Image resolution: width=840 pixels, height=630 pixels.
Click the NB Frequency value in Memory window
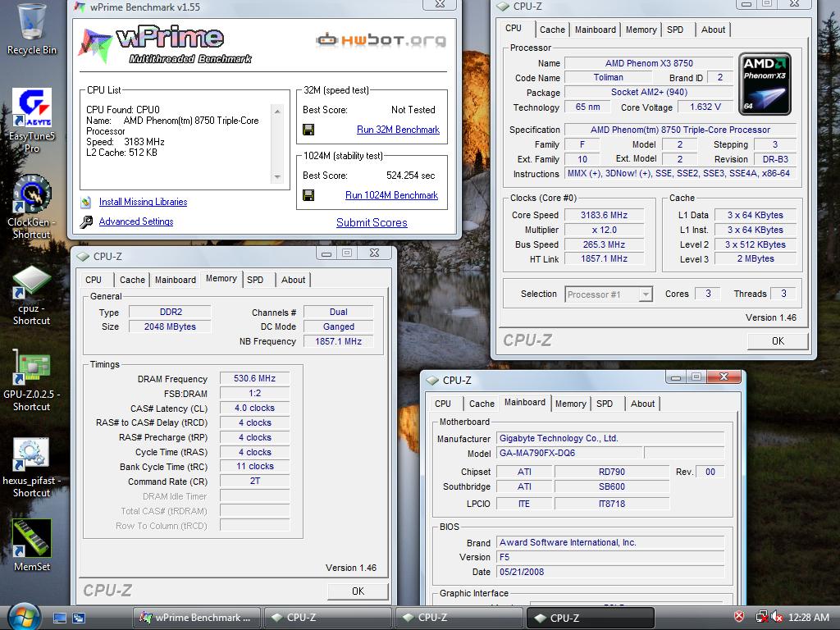point(338,342)
